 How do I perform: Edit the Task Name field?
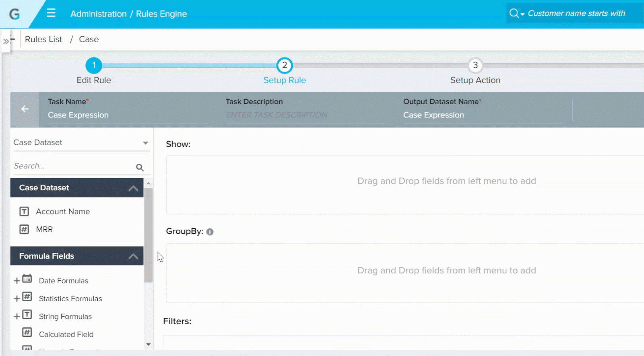[x=128, y=115]
